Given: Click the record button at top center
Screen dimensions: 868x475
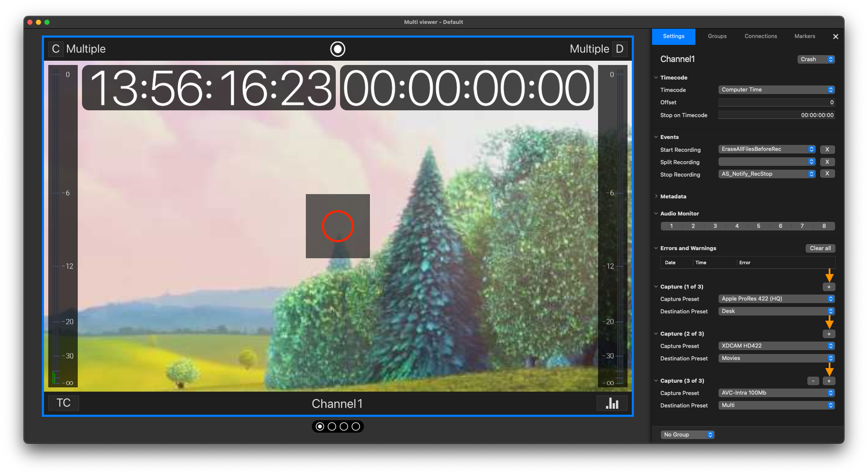Looking at the screenshot, I should pyautogui.click(x=337, y=49).
